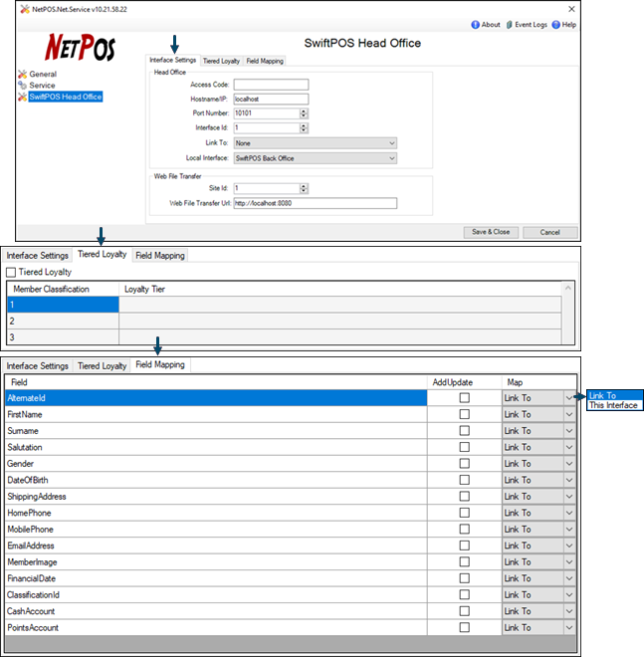644x657 pixels.
Task: Select Member Classification row 3
Action: [63, 336]
